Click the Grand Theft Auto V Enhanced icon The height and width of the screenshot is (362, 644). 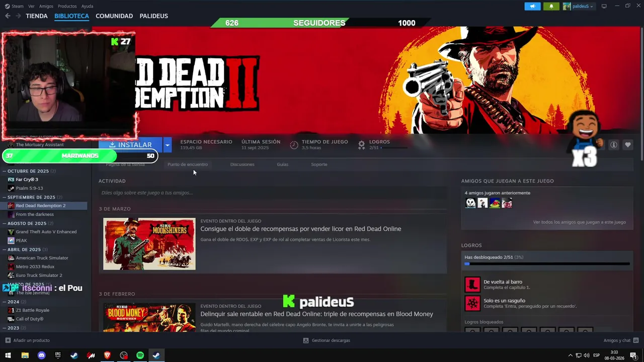point(11,232)
